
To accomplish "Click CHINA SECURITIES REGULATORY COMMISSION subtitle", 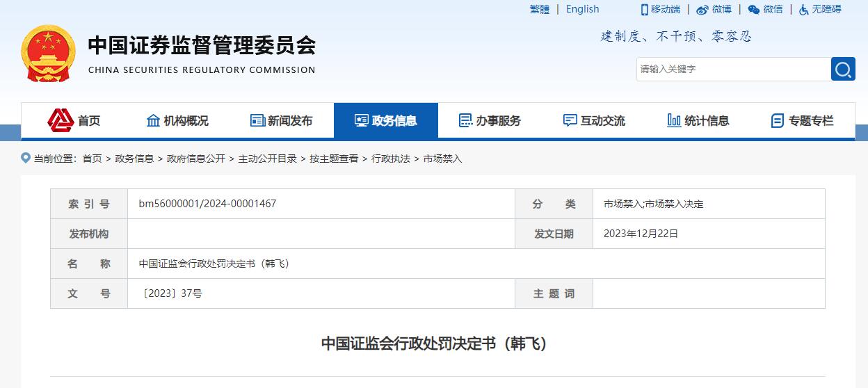I will coord(202,70).
